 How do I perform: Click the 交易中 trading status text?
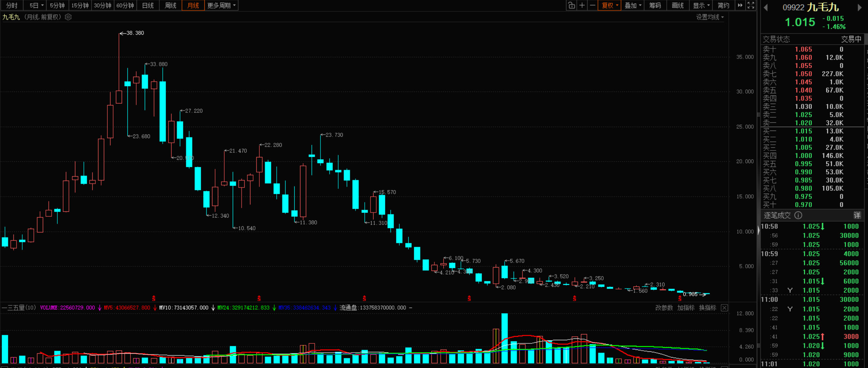851,39
